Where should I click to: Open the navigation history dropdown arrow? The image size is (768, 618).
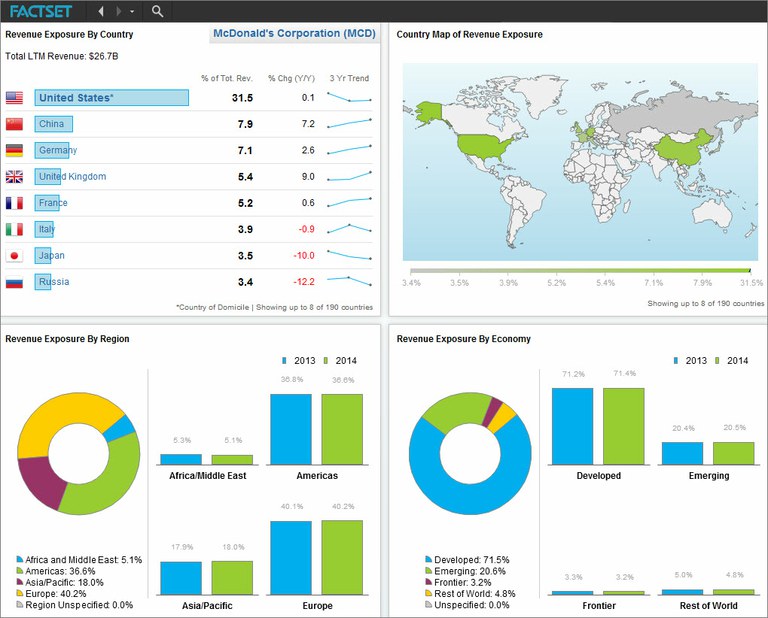point(132,11)
